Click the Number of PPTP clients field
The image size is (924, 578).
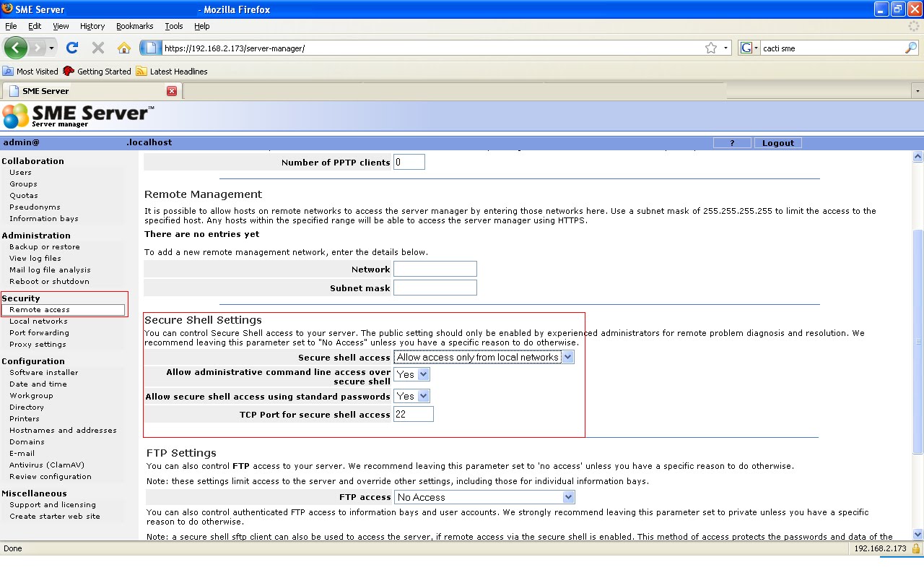(x=409, y=162)
